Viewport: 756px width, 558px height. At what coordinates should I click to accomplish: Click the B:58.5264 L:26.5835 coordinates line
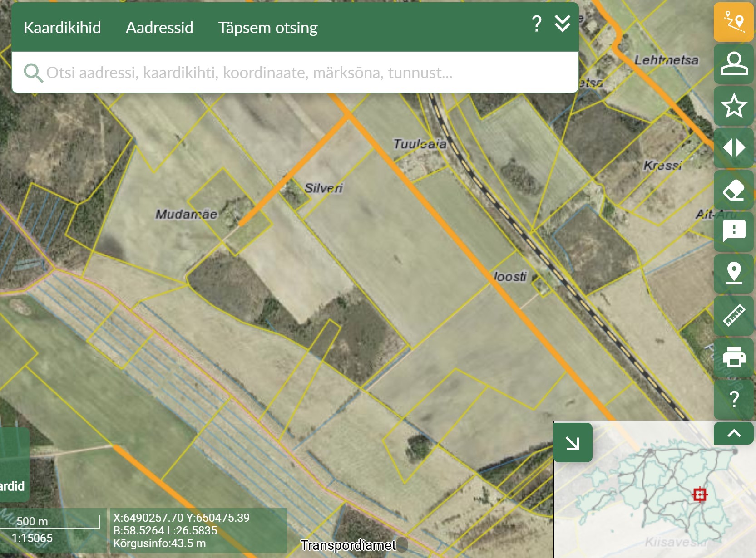(x=165, y=530)
